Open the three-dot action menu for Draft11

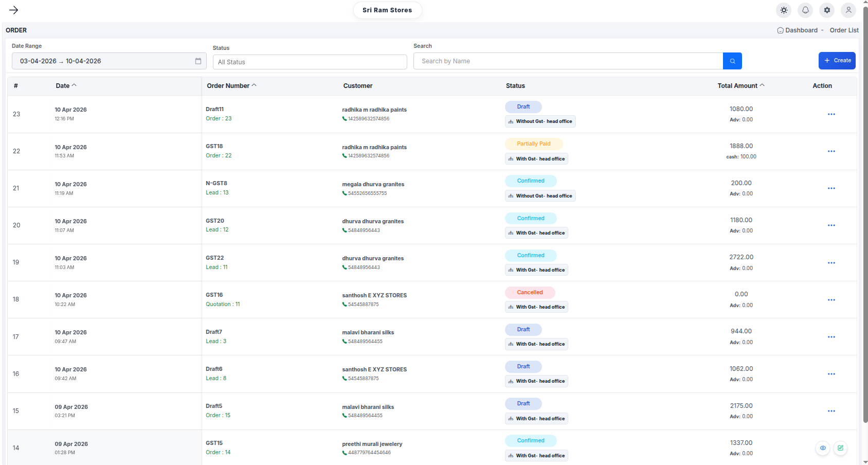coord(831,114)
